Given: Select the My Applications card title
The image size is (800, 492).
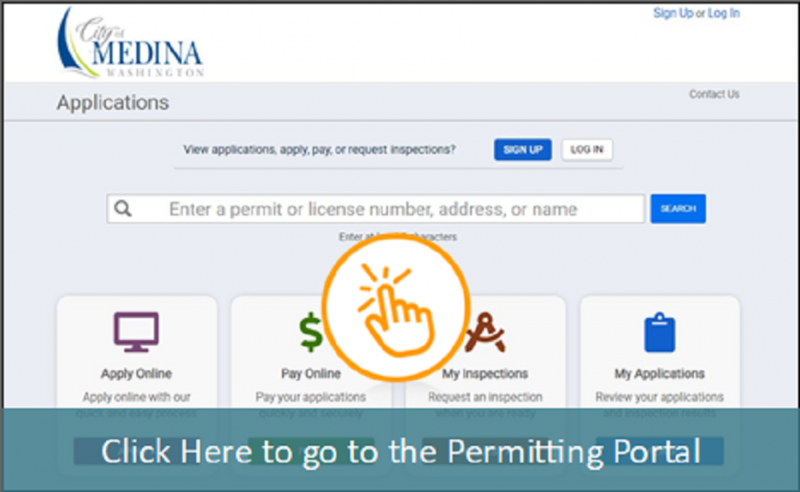Looking at the screenshot, I should point(659,374).
